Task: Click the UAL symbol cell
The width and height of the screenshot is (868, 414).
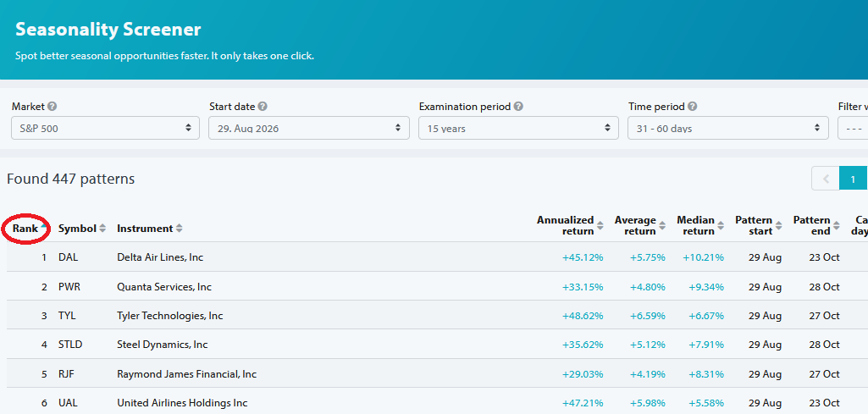Action: point(68,403)
